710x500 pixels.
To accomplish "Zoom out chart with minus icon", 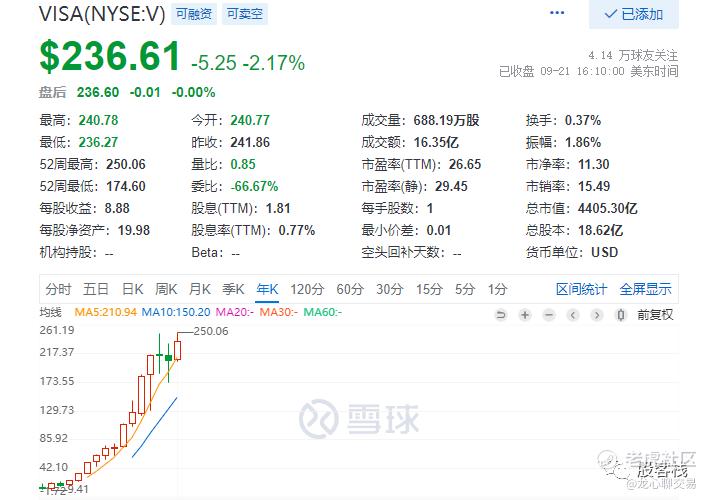I will coord(549,314).
